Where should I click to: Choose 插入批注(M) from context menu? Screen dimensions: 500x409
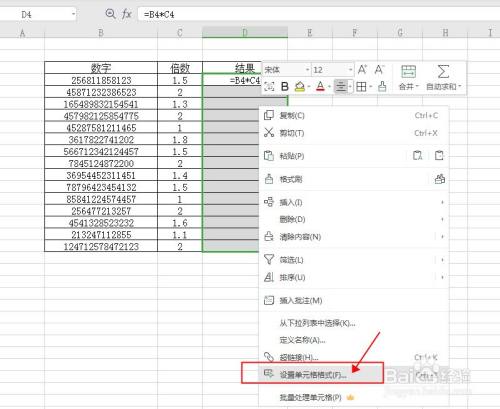(x=354, y=301)
